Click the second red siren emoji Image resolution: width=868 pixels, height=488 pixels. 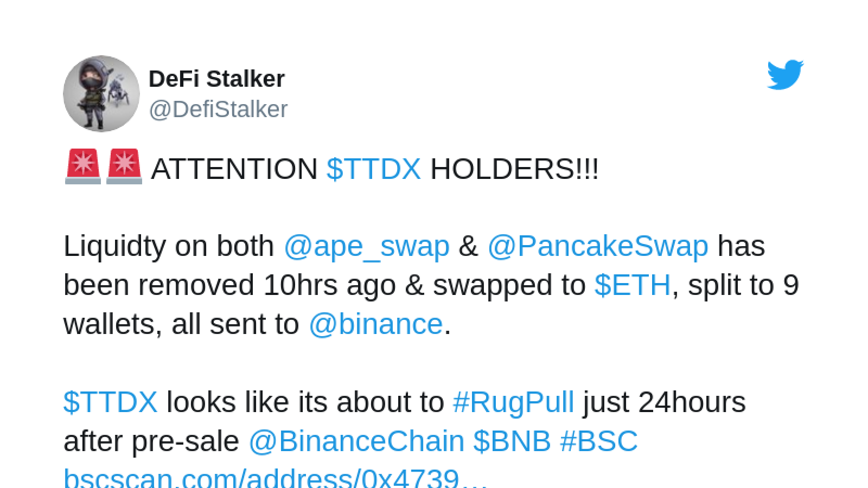pyautogui.click(x=124, y=167)
